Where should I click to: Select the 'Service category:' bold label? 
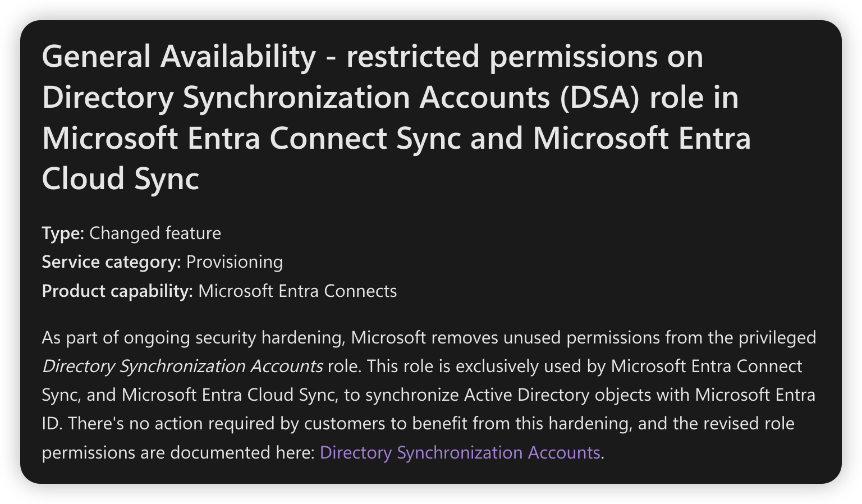111,262
